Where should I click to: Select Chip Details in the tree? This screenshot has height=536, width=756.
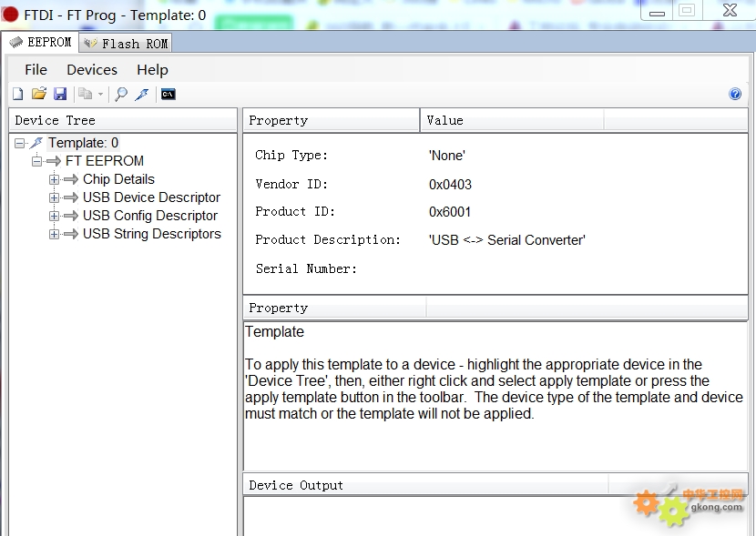point(118,179)
